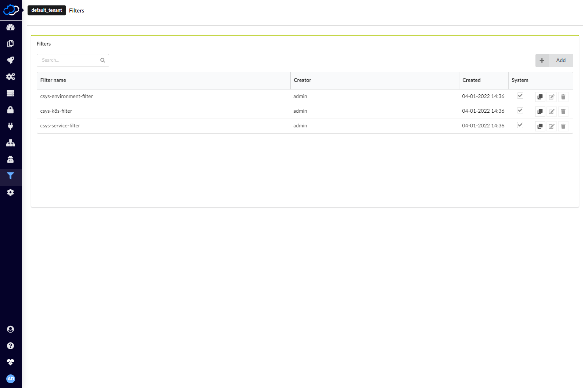Screen dimensions: 588x388
Task: Select the csys-k8s-filter name cell
Action: pos(56,111)
